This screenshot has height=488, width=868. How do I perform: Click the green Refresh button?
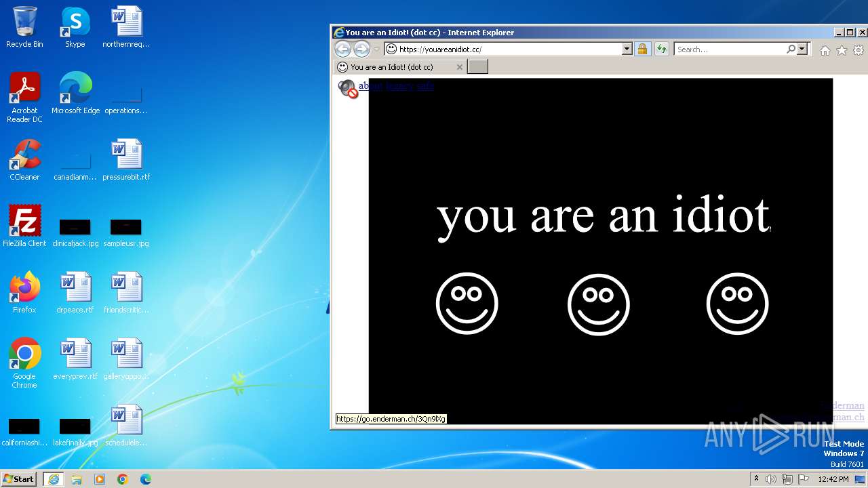pyautogui.click(x=661, y=49)
